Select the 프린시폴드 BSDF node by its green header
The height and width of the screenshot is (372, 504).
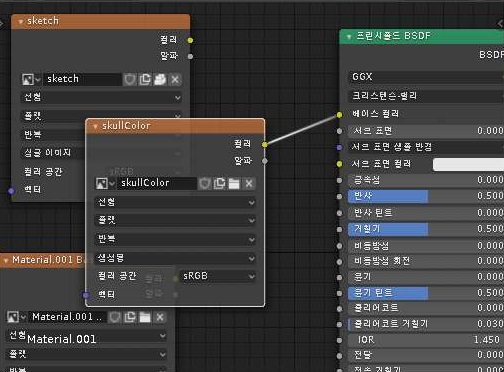422,36
